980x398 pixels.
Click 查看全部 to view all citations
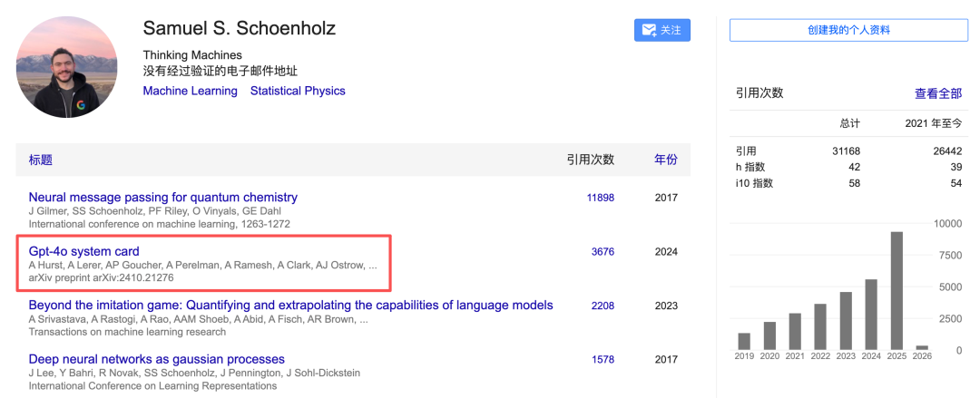pos(938,93)
